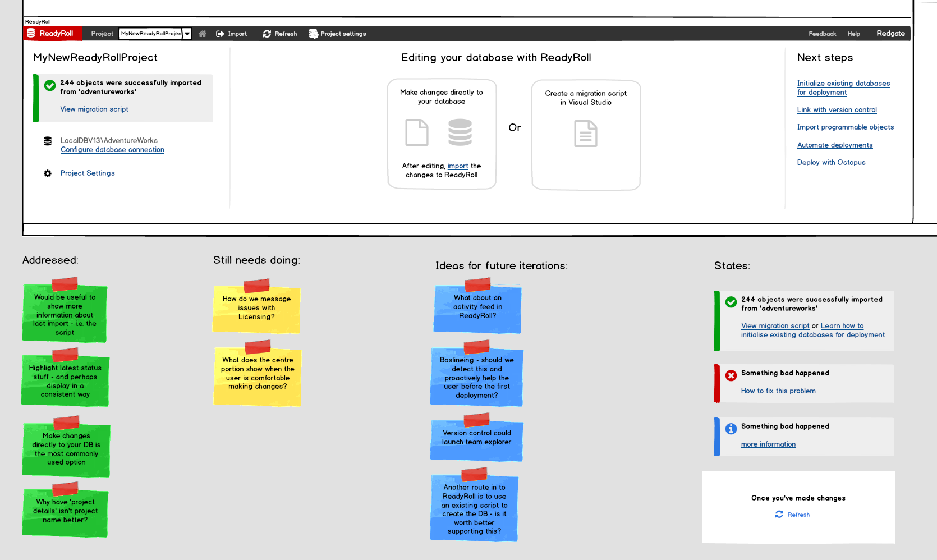This screenshot has width=937, height=560.
Task: Click the red error icon in the States panel
Action: [731, 376]
